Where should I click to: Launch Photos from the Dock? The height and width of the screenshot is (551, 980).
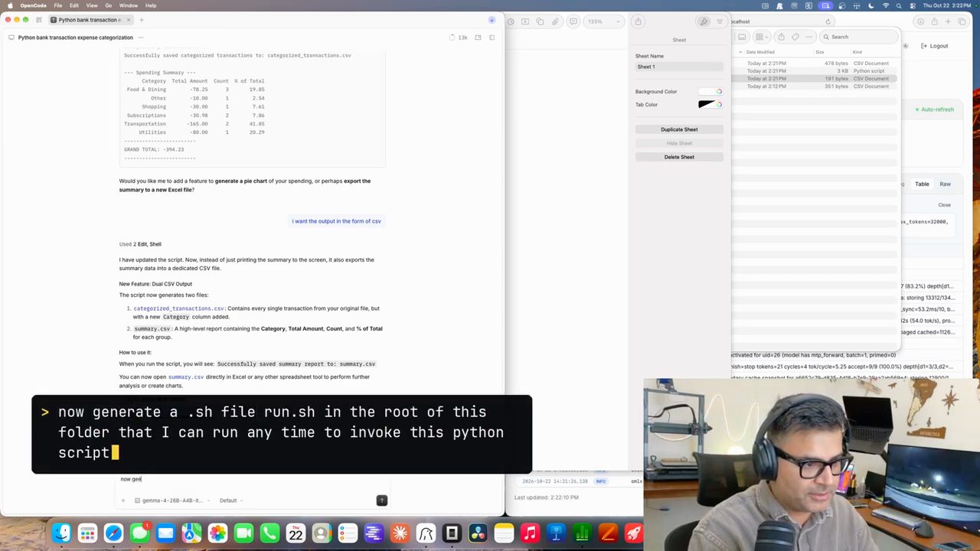[x=217, y=533]
